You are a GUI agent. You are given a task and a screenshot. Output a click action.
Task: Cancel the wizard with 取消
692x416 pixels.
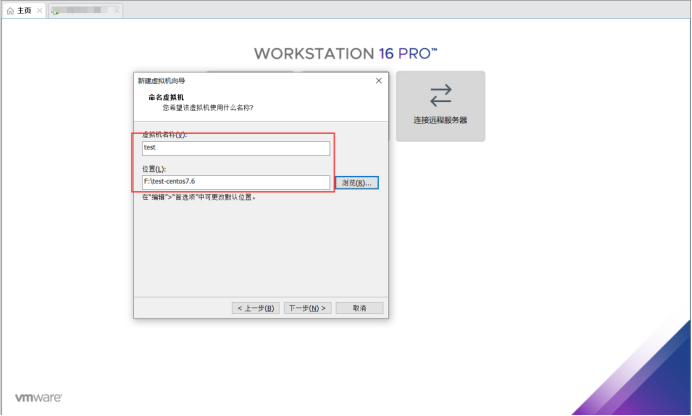point(359,308)
